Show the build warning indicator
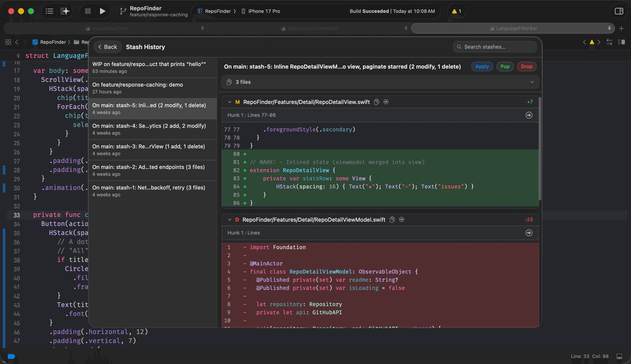Viewport: 631px width, 364px height. [456, 11]
